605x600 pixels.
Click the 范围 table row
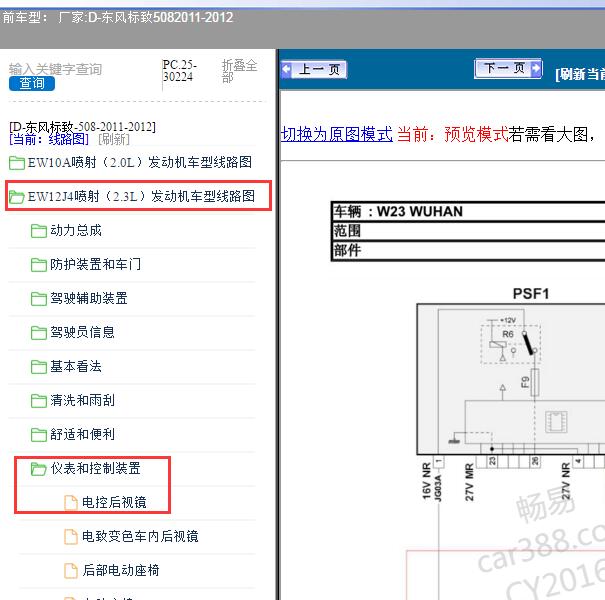[468, 231]
